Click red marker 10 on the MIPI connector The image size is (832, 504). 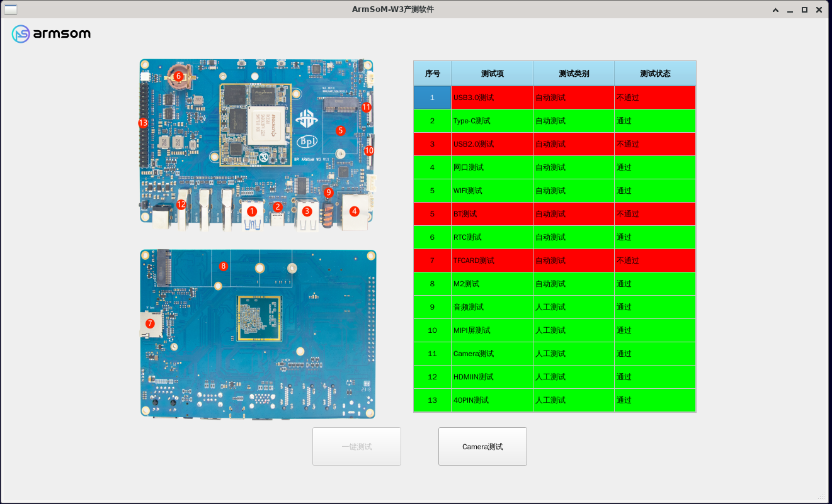pyautogui.click(x=369, y=151)
